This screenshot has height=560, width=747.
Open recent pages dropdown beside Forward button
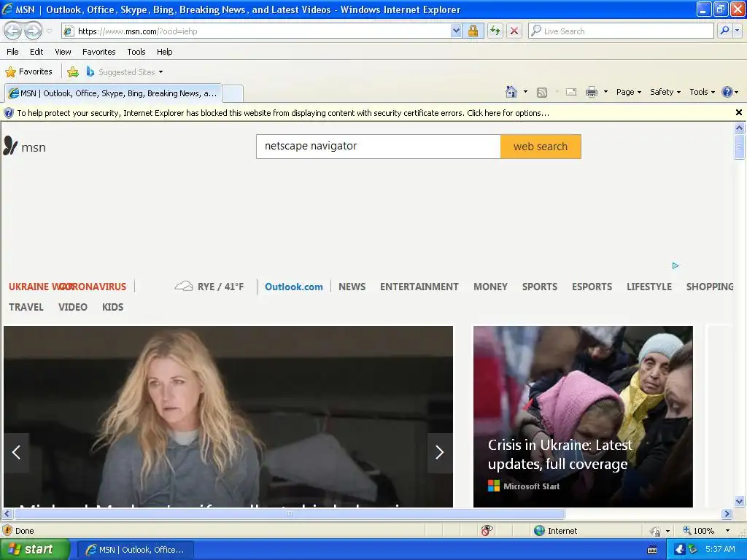(49, 31)
